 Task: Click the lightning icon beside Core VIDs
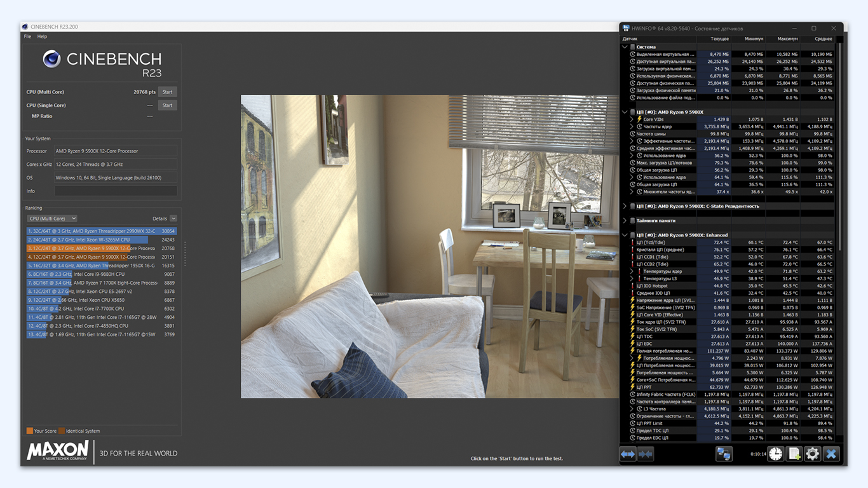click(x=639, y=119)
